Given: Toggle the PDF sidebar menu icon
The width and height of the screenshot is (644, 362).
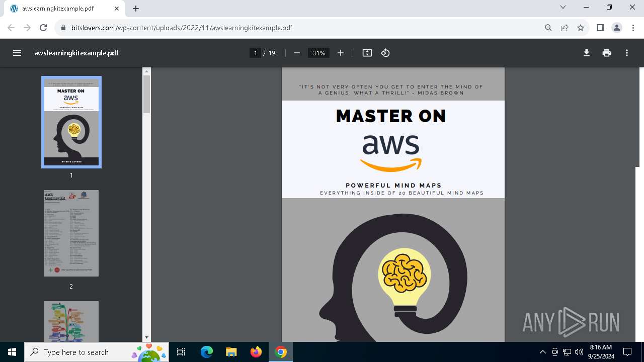Looking at the screenshot, I should pos(17,53).
